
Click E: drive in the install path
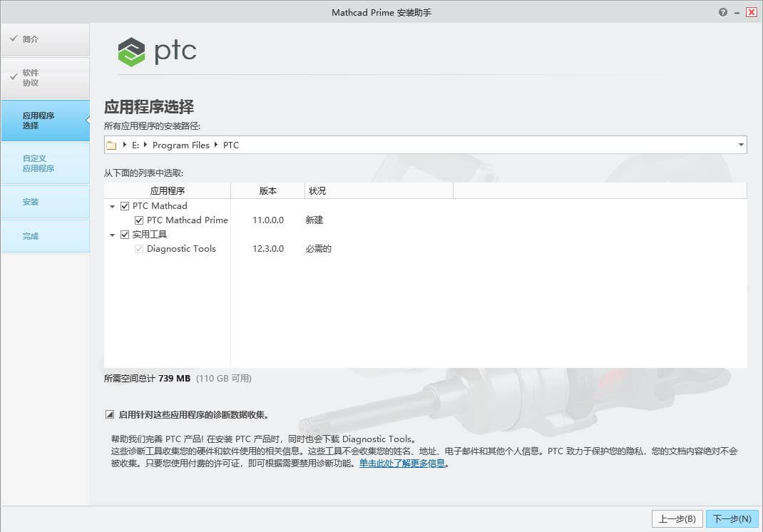point(135,145)
